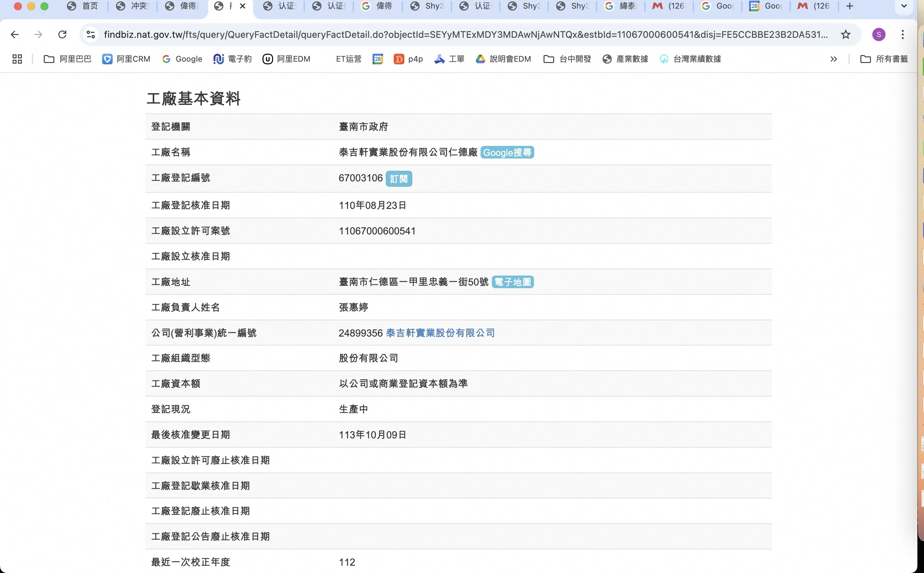Click the 電子地圖 button beside the address
The image size is (924, 573).
point(512,282)
